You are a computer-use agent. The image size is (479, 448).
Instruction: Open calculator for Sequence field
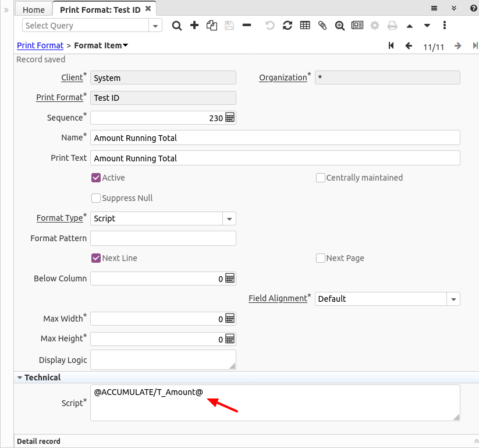pos(230,118)
